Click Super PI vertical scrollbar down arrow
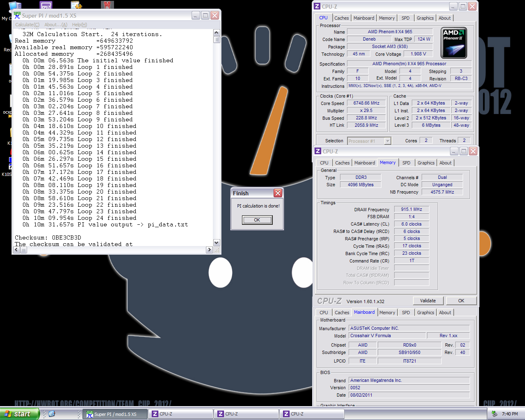Viewport: 525px width, 420px height. [217, 243]
